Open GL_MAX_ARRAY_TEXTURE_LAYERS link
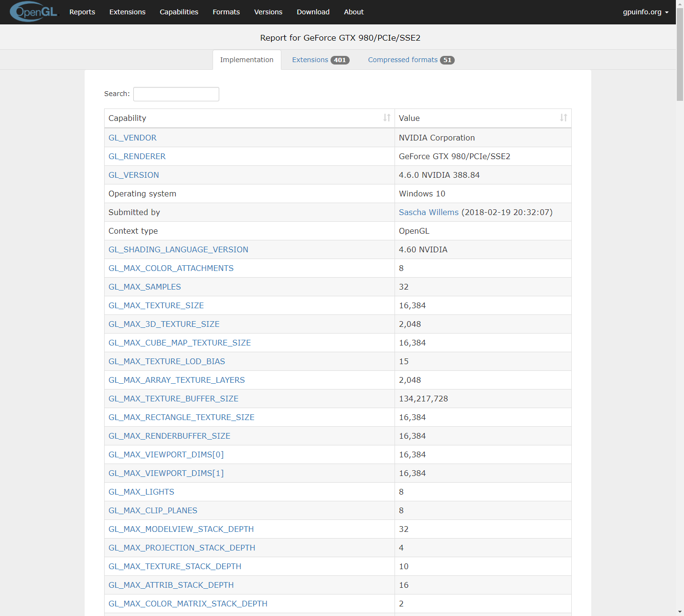This screenshot has width=684, height=616. [177, 380]
